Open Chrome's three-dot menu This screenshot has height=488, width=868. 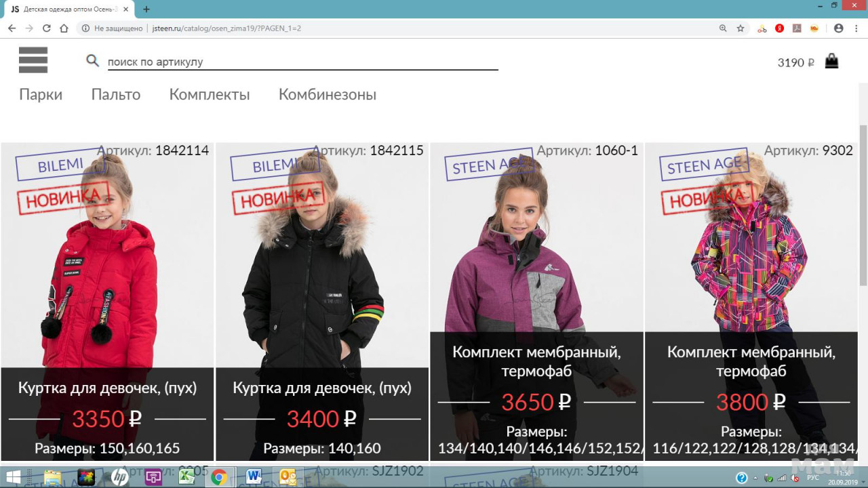click(x=856, y=28)
